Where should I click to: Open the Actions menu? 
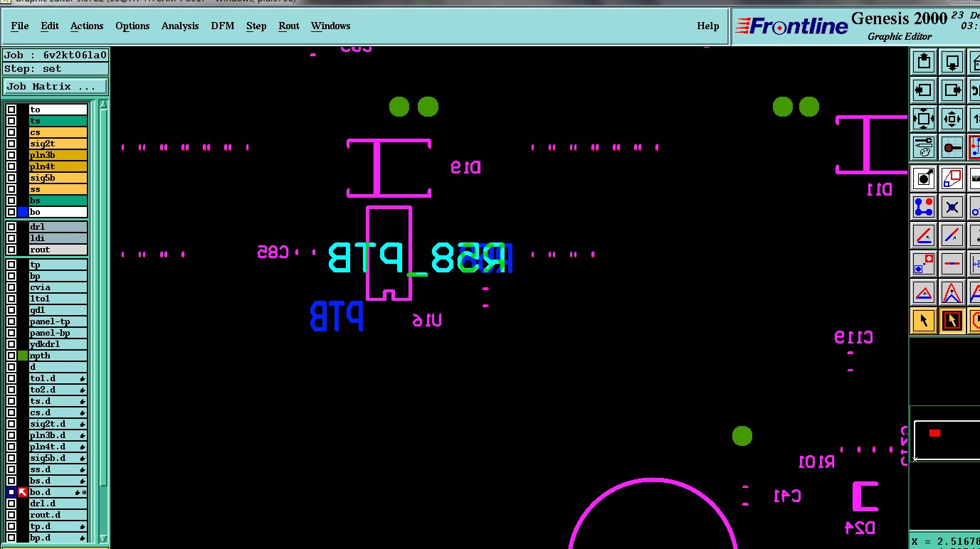(87, 26)
